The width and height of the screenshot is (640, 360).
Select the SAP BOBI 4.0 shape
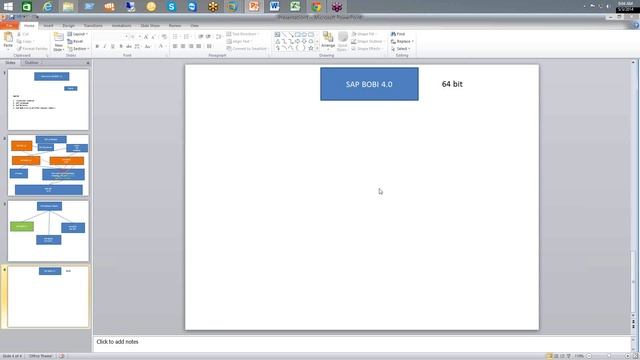[369, 84]
